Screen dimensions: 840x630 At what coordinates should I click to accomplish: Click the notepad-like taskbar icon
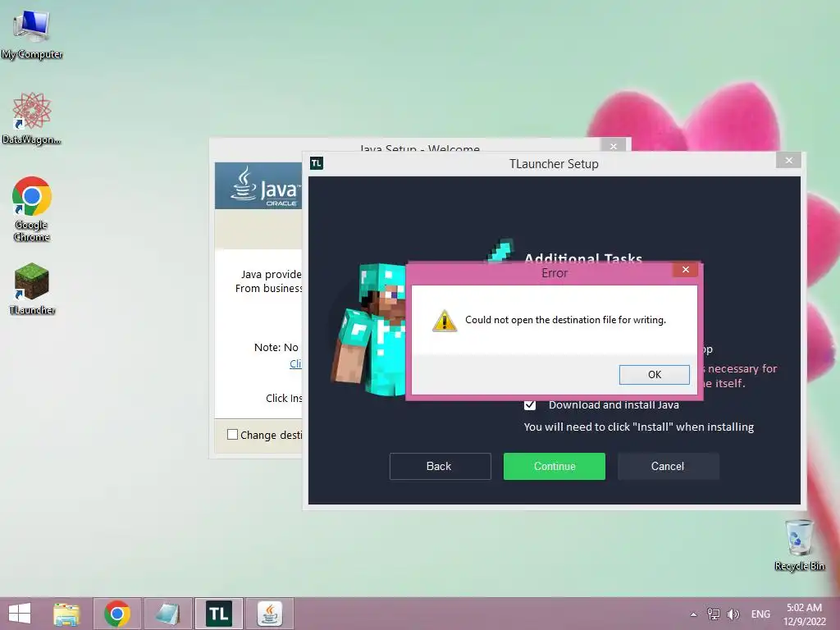(167, 614)
